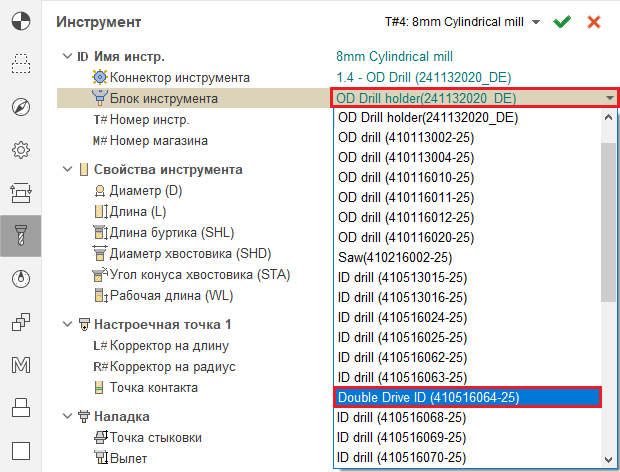Image resolution: width=620 pixels, height=472 pixels.
Task: Close the Блок инструмента combo box dropdown
Action: [x=609, y=98]
